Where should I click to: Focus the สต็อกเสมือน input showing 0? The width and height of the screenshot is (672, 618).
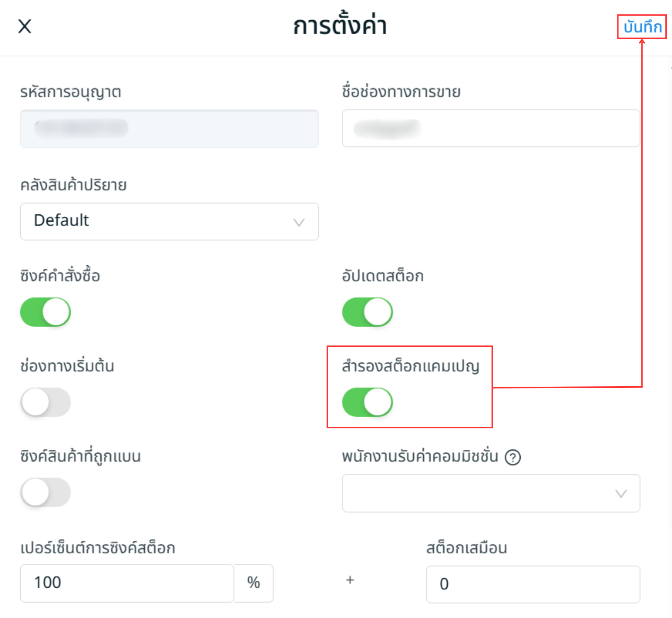pos(533,584)
